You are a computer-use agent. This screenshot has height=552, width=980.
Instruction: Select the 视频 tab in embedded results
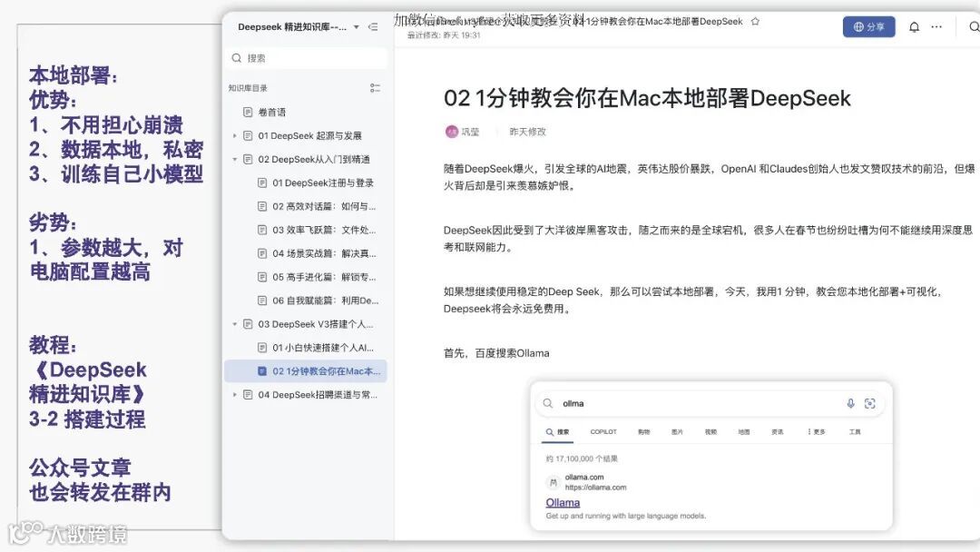(x=710, y=432)
